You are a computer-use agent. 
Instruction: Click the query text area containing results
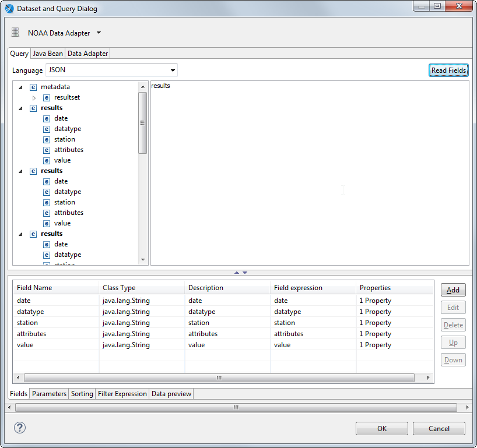tap(310, 173)
